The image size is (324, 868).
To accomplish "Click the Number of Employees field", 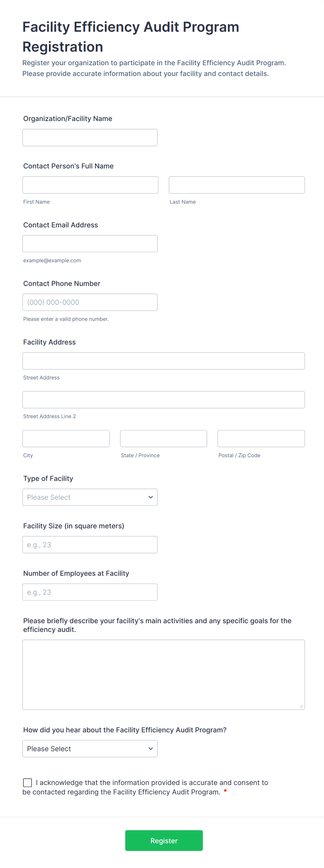I will coord(90,592).
